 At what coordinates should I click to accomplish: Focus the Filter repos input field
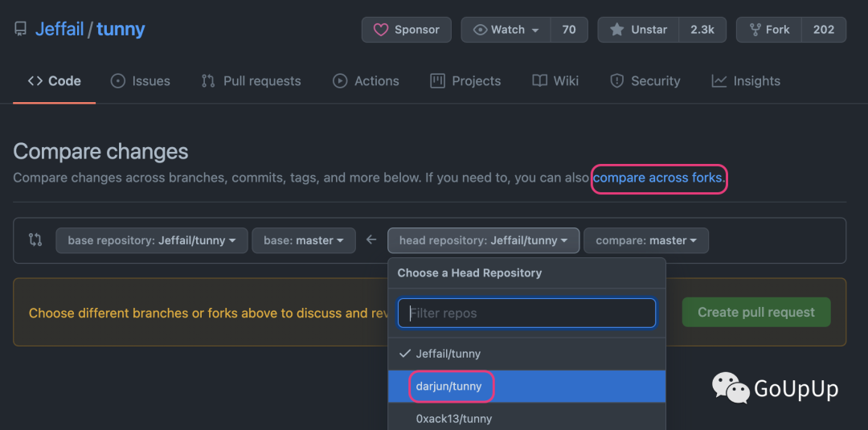[x=526, y=313]
